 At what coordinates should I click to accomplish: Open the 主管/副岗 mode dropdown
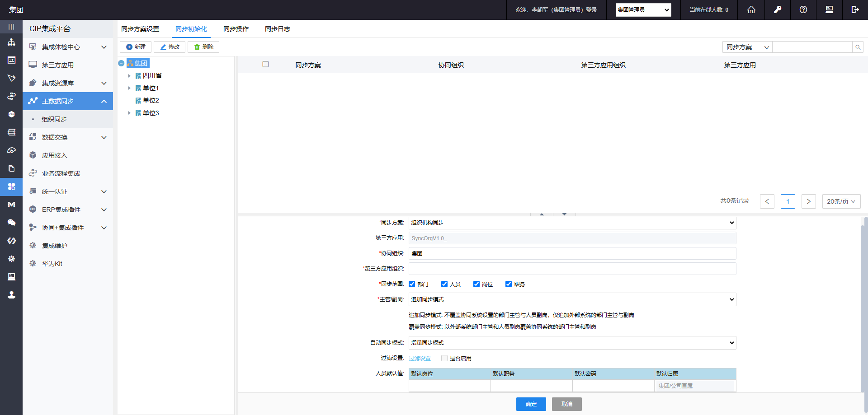point(572,299)
